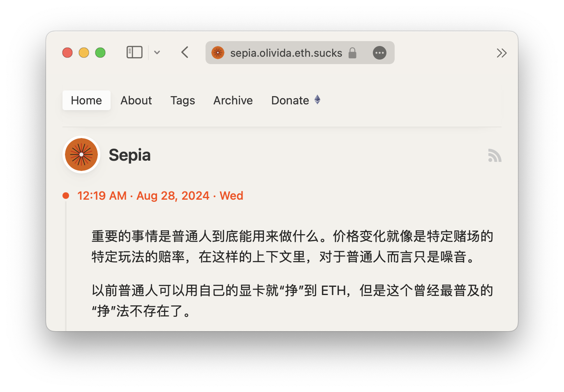Expand the address bar URL field
The image size is (564, 392).
[x=287, y=53]
